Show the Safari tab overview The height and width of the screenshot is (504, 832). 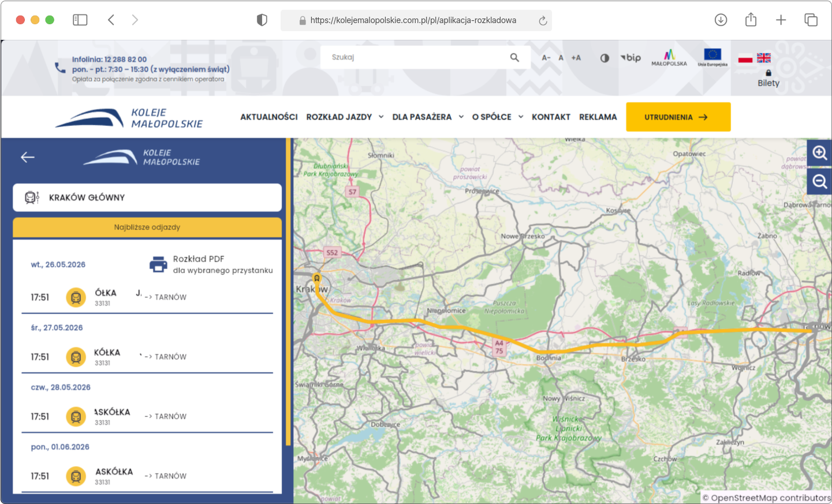[811, 20]
